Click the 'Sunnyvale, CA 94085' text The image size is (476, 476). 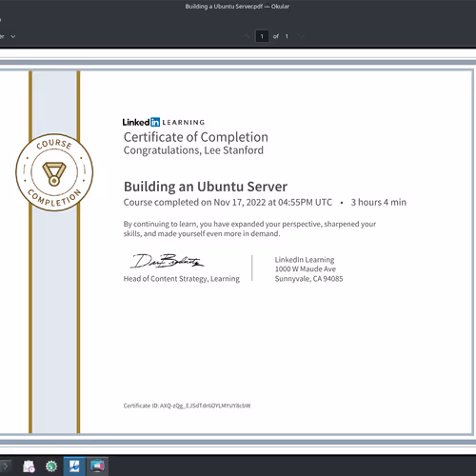pyautogui.click(x=308, y=279)
